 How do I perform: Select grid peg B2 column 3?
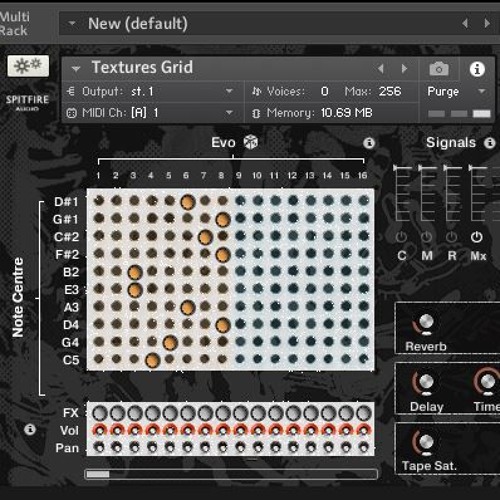point(135,272)
